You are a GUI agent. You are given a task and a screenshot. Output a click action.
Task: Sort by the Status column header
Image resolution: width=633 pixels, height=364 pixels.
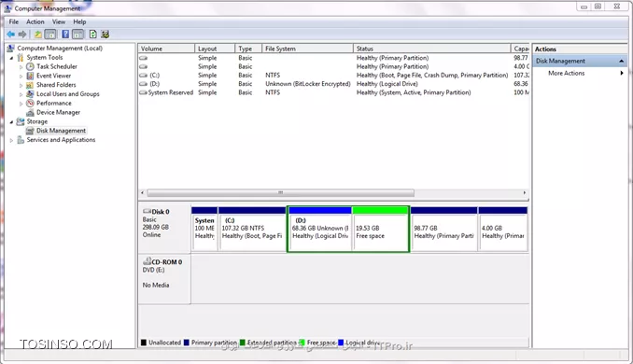click(x=432, y=49)
